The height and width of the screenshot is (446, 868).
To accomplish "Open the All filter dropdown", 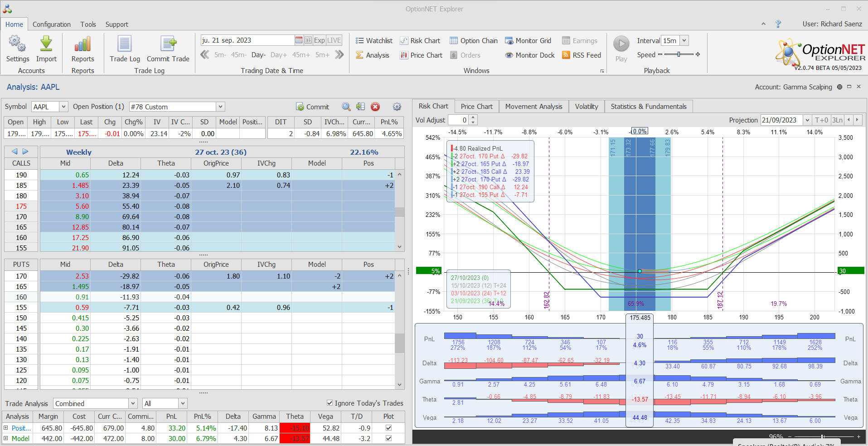I will [x=183, y=403].
